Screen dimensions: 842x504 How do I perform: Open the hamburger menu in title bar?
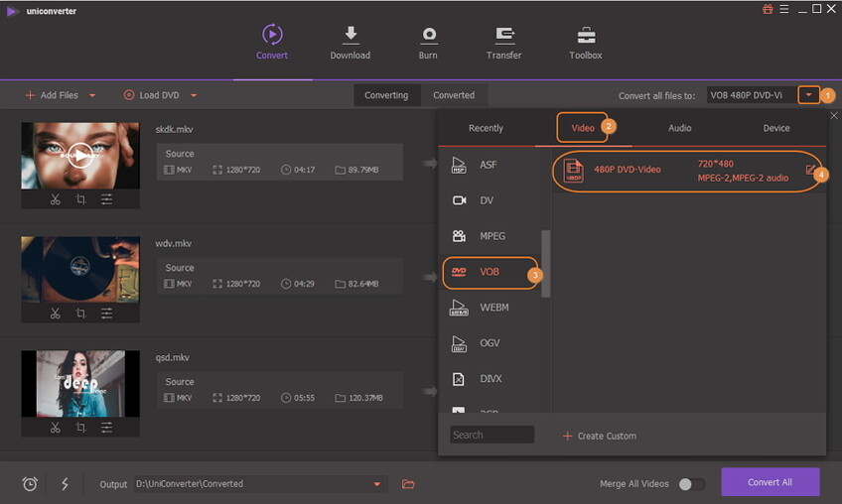pyautogui.click(x=784, y=9)
